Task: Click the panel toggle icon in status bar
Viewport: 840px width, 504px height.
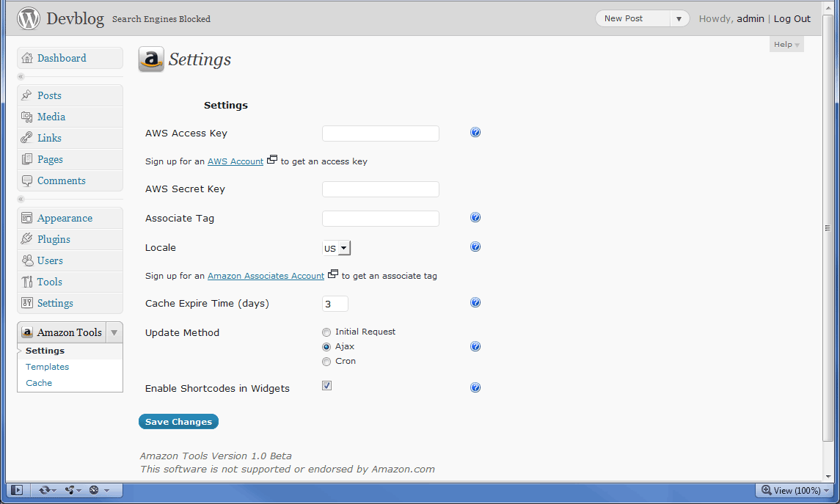Action: pos(17,490)
